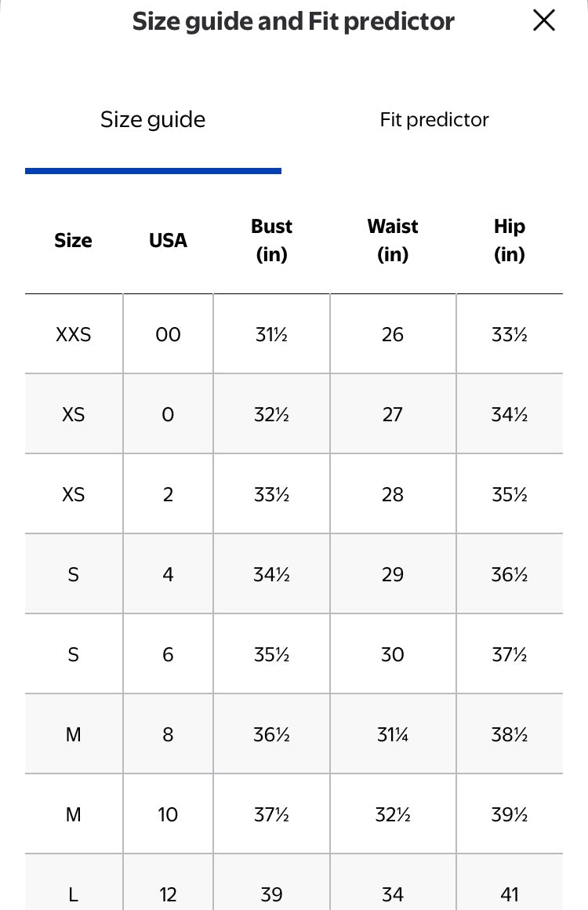Click the Hip (in) column header
Image resolution: width=588 pixels, height=910 pixels.
pos(509,240)
